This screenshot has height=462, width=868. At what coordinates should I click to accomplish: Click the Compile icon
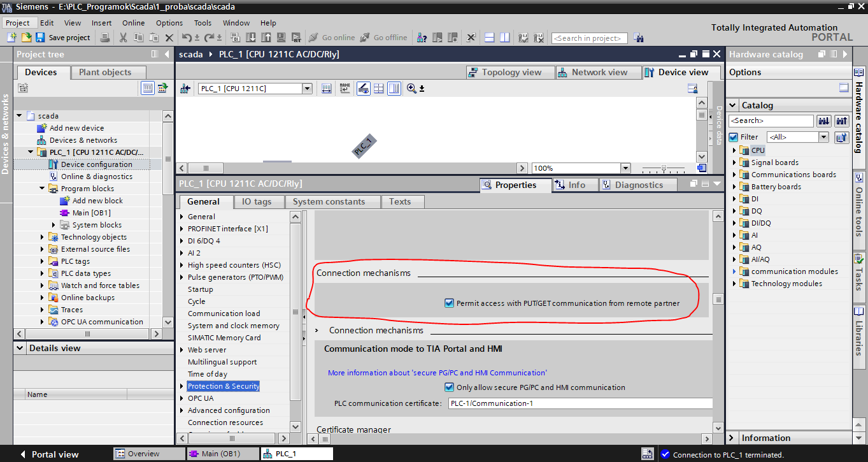[236, 38]
